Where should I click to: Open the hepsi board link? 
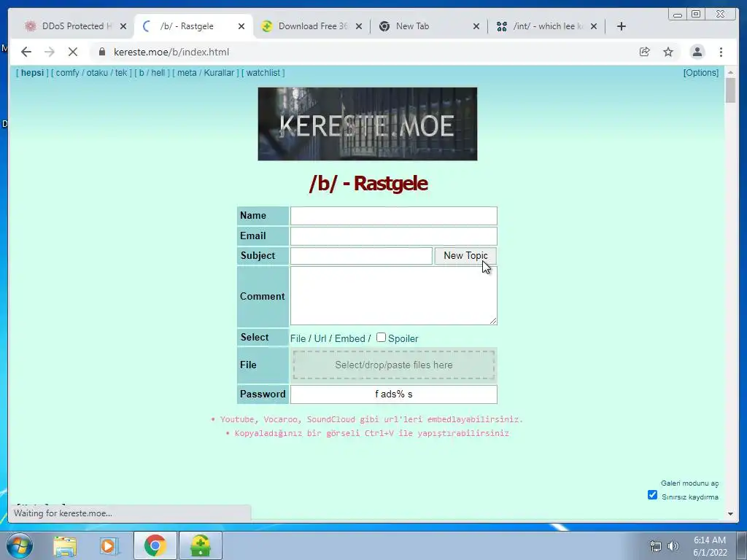point(32,73)
